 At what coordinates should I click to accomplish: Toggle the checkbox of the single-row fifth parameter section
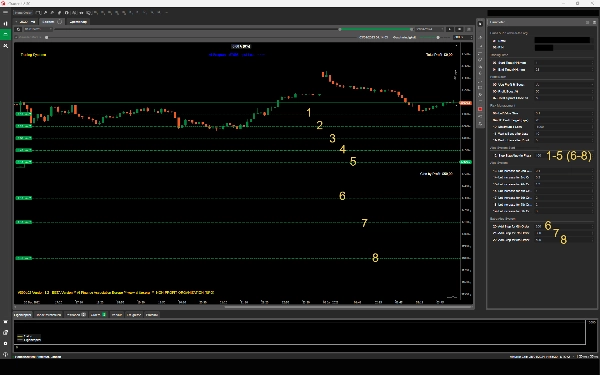tap(496, 156)
